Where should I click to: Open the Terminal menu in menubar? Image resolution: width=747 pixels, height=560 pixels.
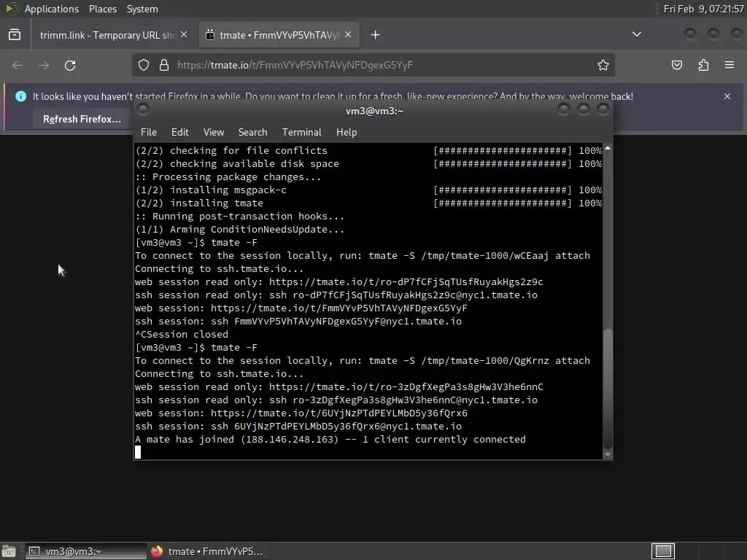301,133
